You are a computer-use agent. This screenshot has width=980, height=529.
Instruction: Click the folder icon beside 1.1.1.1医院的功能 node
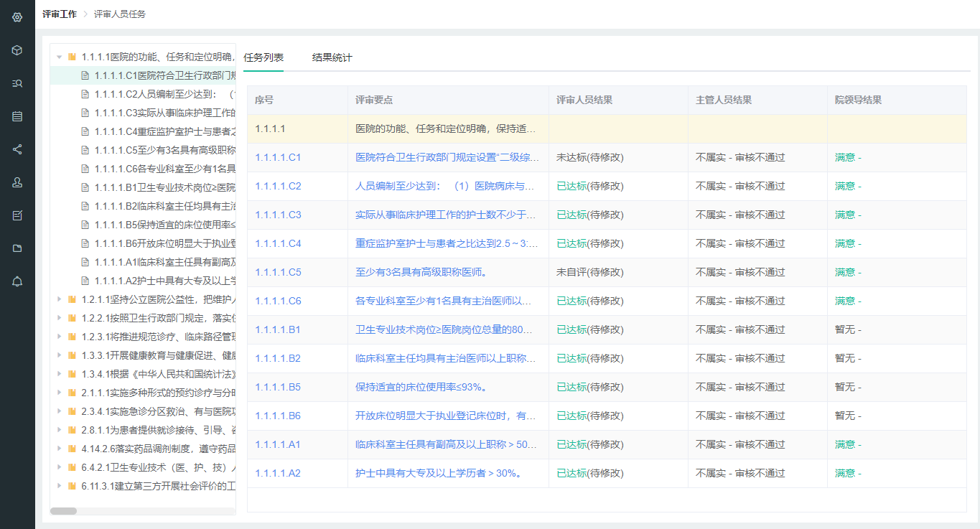pyautogui.click(x=72, y=57)
